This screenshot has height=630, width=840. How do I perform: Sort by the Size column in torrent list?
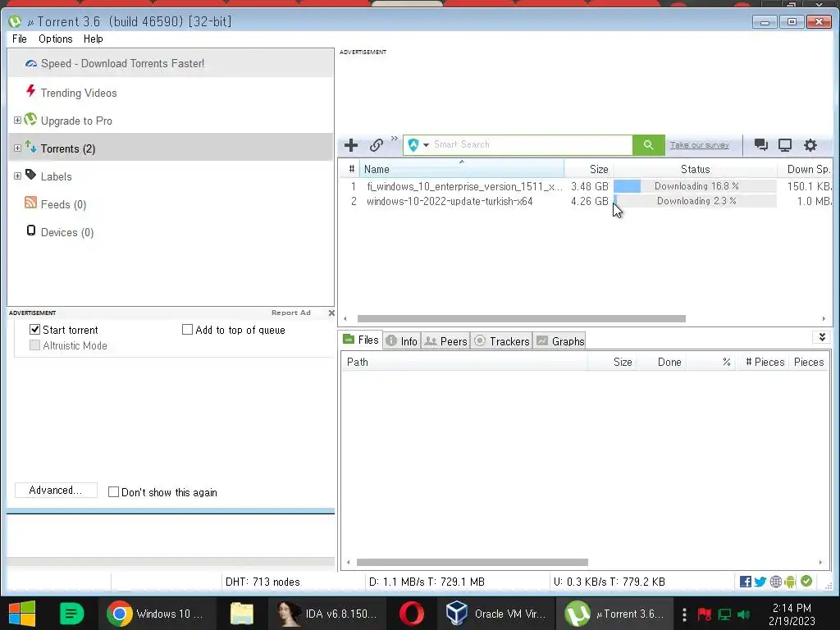(x=589, y=169)
